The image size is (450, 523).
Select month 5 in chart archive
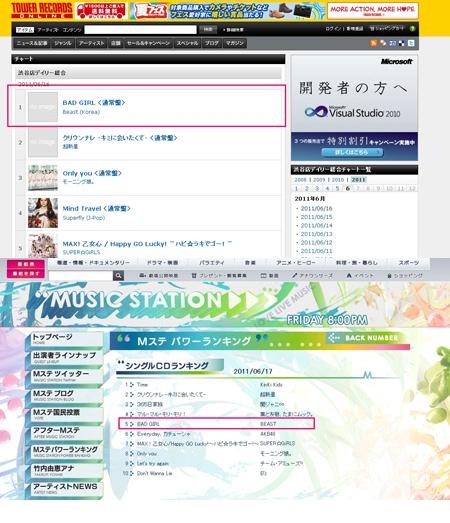337,188
